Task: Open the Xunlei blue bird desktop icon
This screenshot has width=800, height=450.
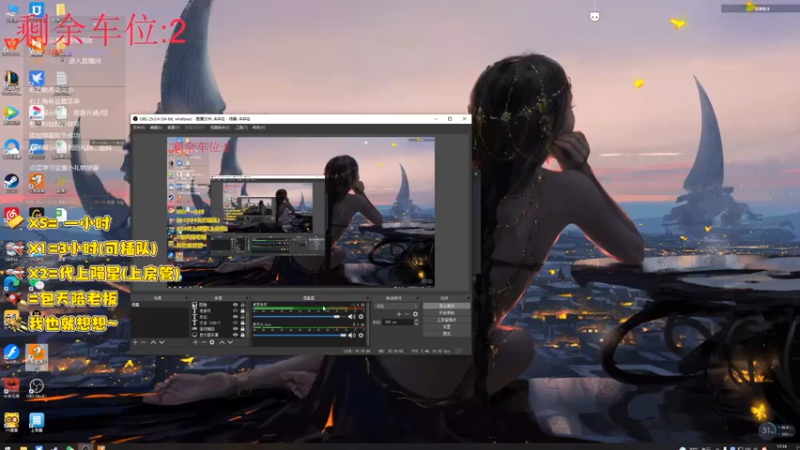Action: 36,78
